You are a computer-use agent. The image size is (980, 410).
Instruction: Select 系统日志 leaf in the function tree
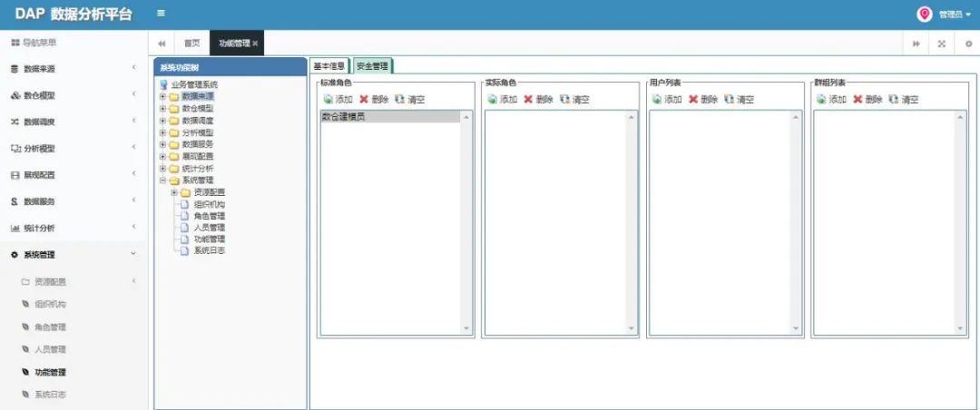click(x=210, y=250)
